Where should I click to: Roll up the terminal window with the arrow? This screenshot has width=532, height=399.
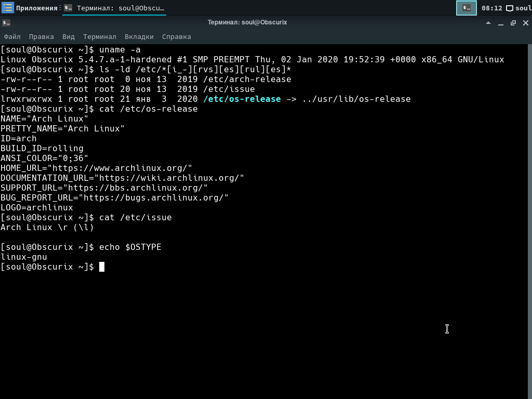coord(488,23)
